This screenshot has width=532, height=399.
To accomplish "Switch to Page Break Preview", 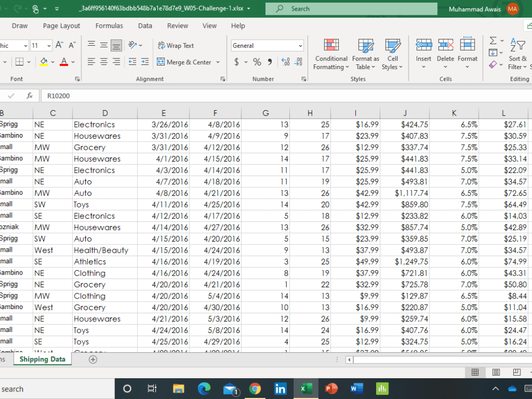I will click(517, 372).
